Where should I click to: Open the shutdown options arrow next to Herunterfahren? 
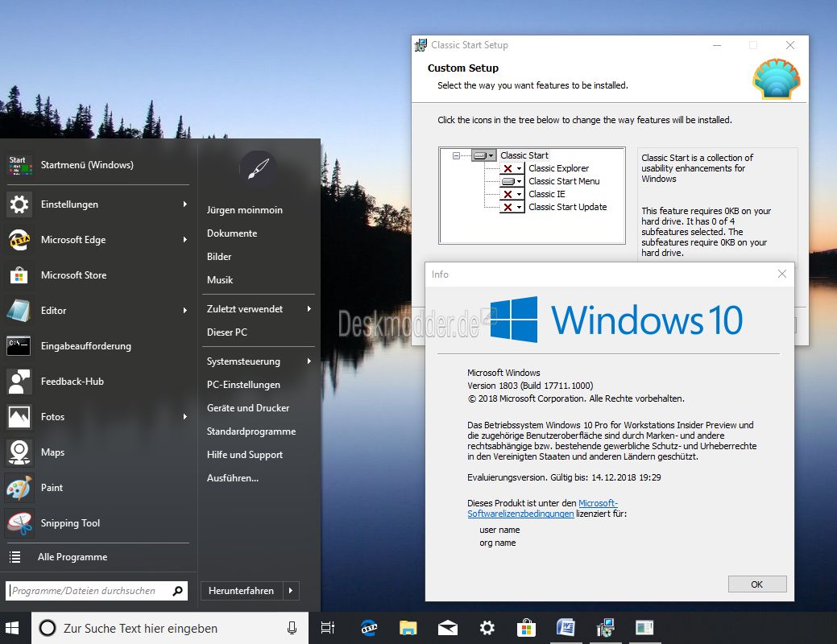[290, 591]
